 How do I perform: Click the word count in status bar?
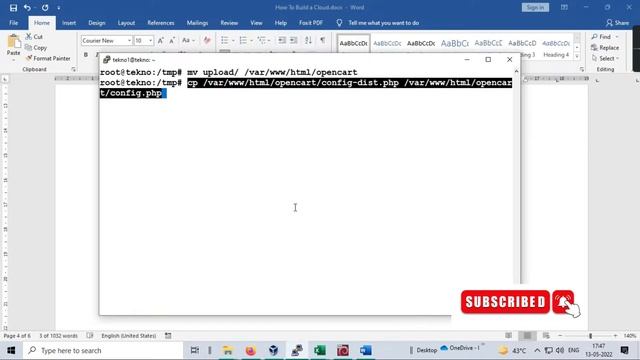tap(58, 336)
